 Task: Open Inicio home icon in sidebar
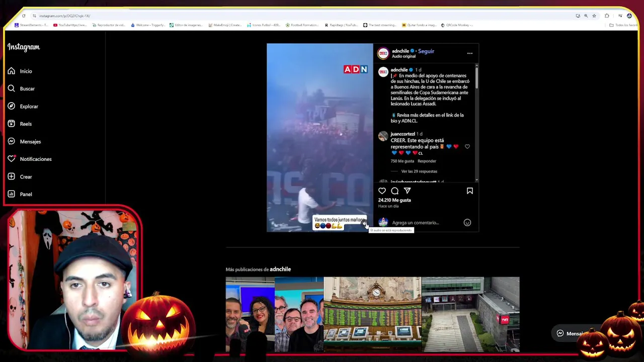[x=20, y=71]
